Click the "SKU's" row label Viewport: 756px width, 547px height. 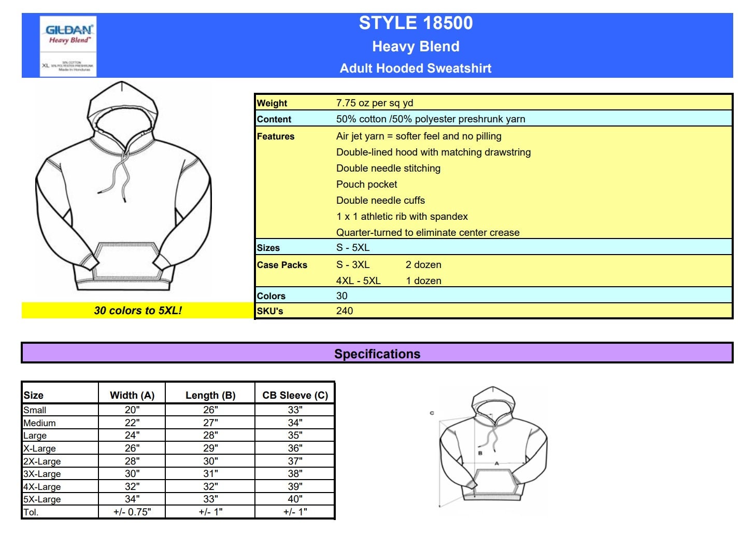(270, 311)
